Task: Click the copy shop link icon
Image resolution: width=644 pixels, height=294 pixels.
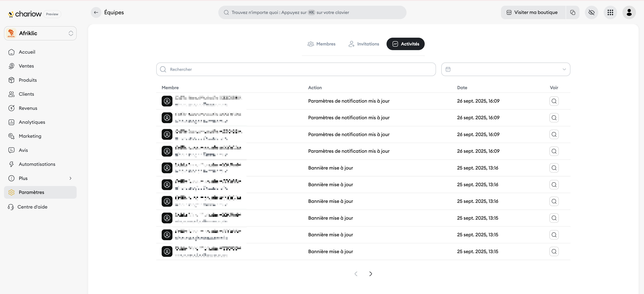Action: [573, 12]
